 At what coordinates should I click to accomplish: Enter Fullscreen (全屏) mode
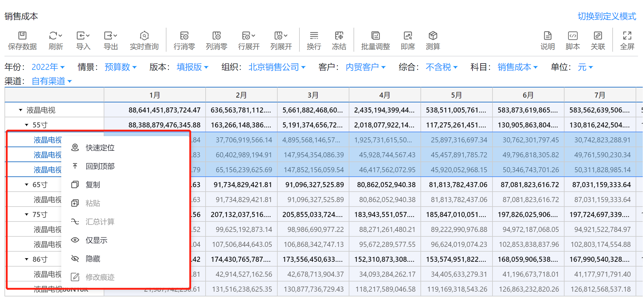point(627,36)
